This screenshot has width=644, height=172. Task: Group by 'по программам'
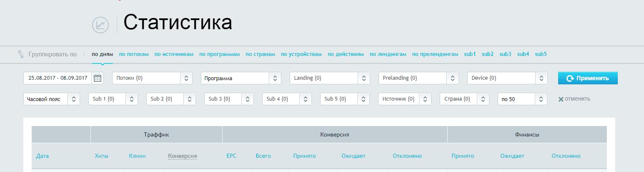(219, 54)
